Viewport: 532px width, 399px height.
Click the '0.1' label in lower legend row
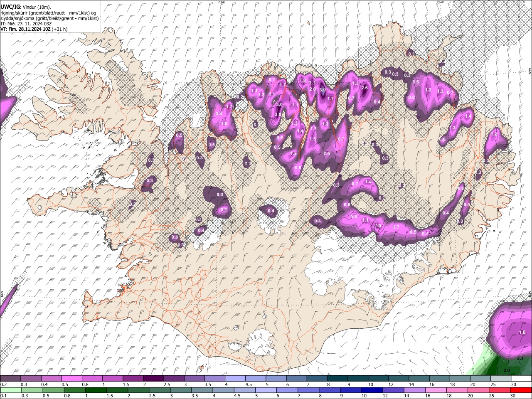[4, 396]
